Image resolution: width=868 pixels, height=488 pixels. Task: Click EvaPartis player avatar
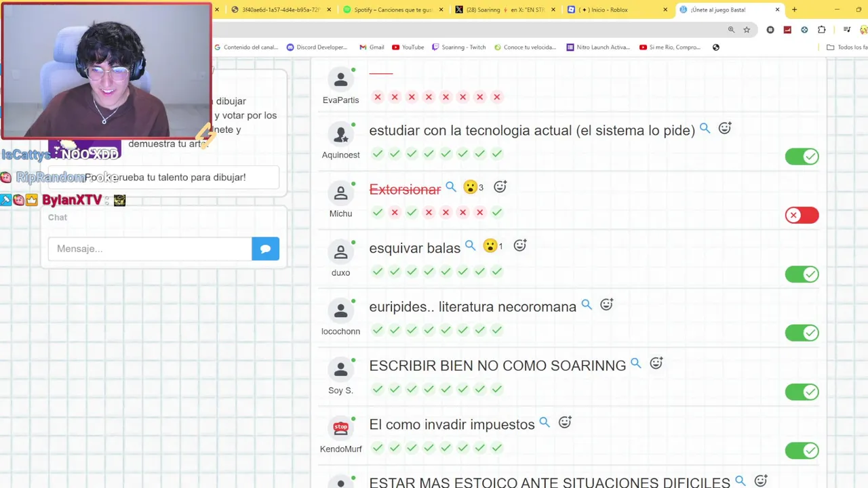pos(340,79)
